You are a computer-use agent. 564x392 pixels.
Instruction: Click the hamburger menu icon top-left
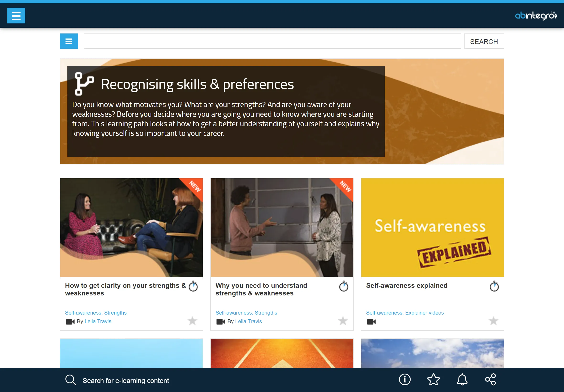(x=16, y=15)
